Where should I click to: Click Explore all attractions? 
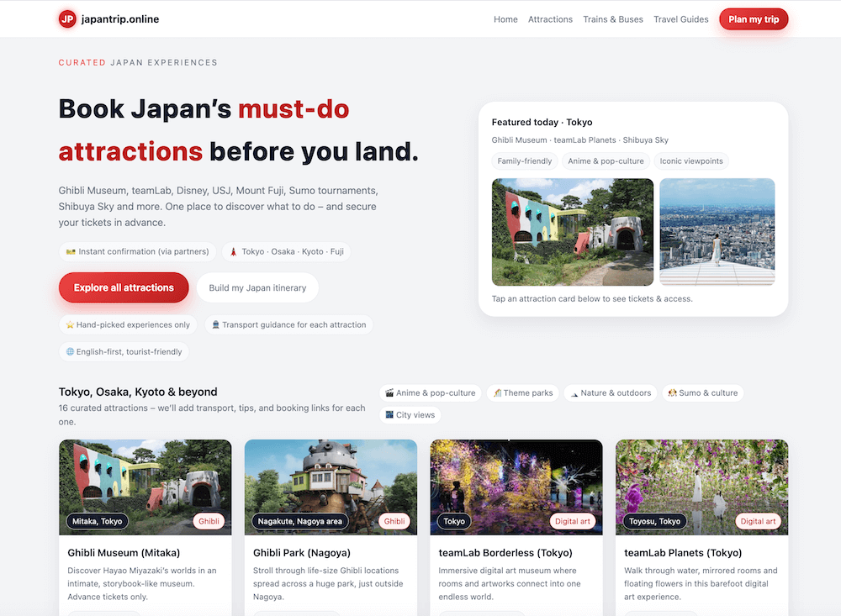click(124, 287)
